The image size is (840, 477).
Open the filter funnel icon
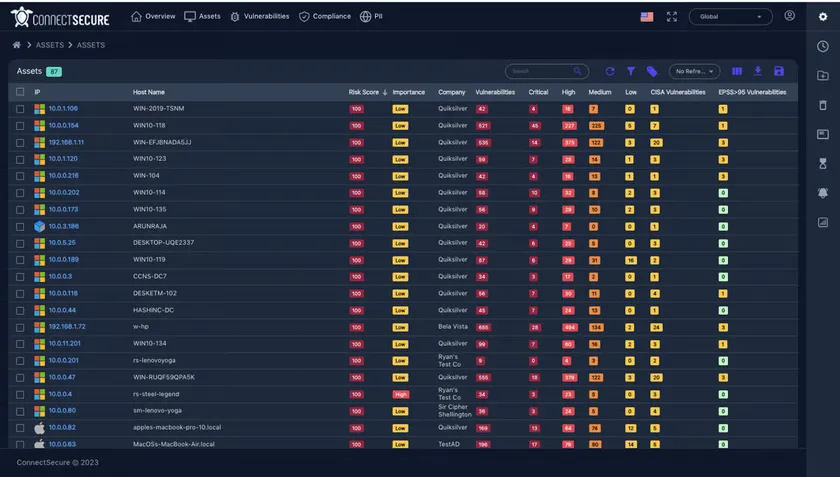[x=631, y=71]
